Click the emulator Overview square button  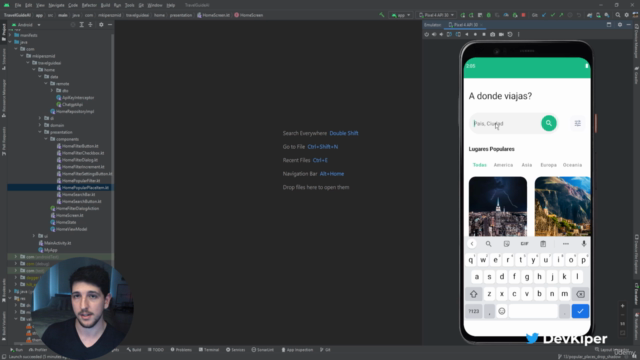[484, 34]
